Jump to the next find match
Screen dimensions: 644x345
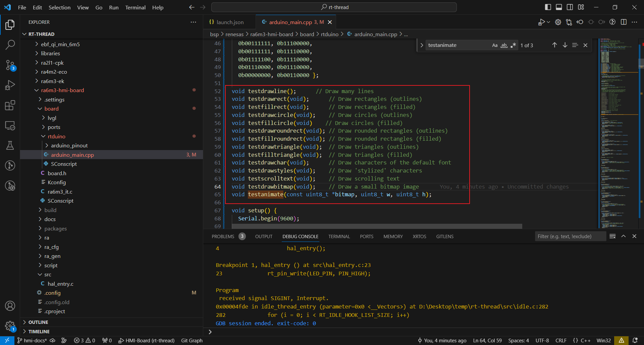[565, 45]
